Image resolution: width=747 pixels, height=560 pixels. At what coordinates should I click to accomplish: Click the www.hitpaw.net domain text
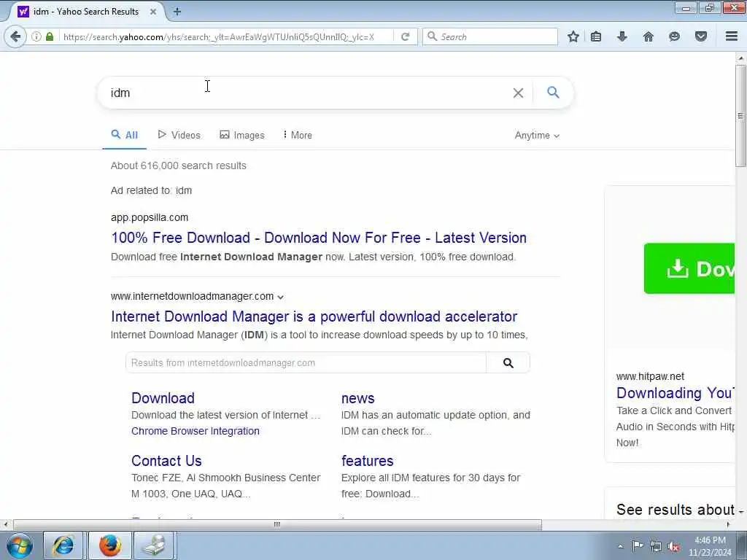click(x=650, y=377)
